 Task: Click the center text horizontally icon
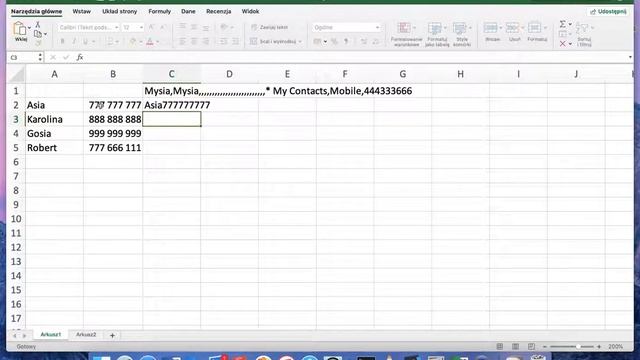(x=194, y=42)
